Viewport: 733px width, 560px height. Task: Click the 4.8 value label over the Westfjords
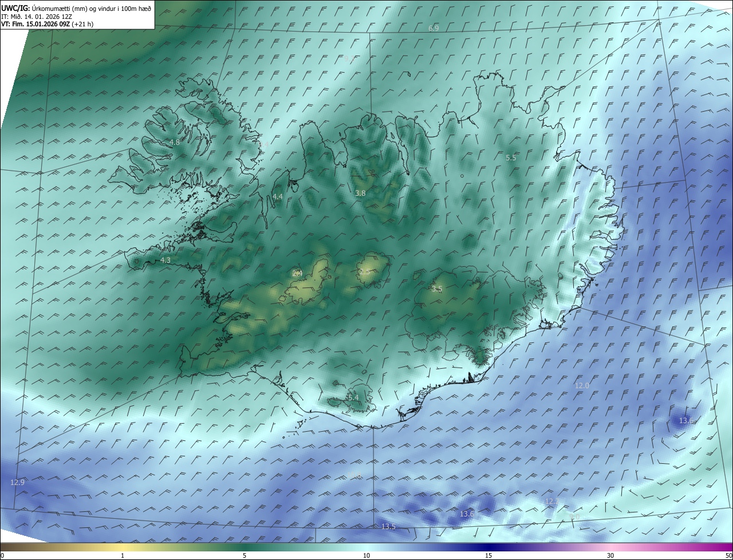pos(175,142)
